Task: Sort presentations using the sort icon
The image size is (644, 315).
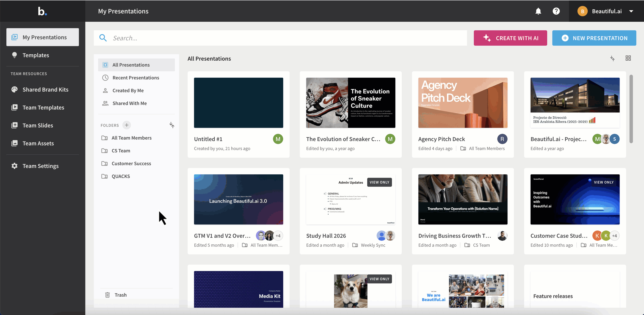Action: coord(612,58)
